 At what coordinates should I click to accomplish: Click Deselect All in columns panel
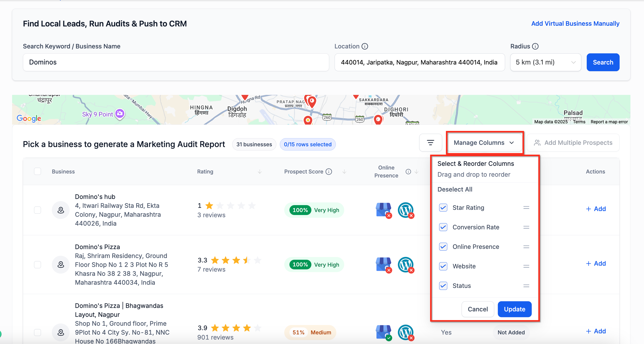455,189
